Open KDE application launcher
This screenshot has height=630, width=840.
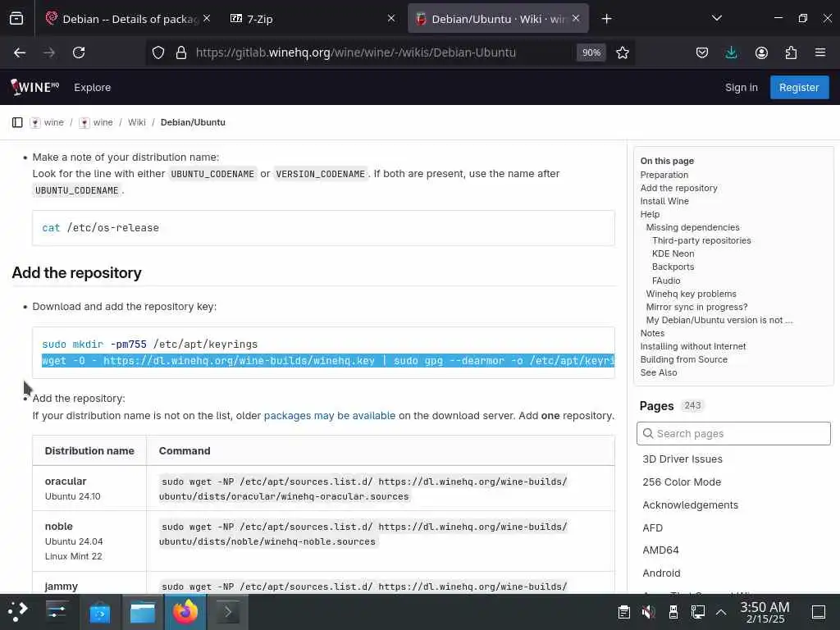[x=18, y=611]
